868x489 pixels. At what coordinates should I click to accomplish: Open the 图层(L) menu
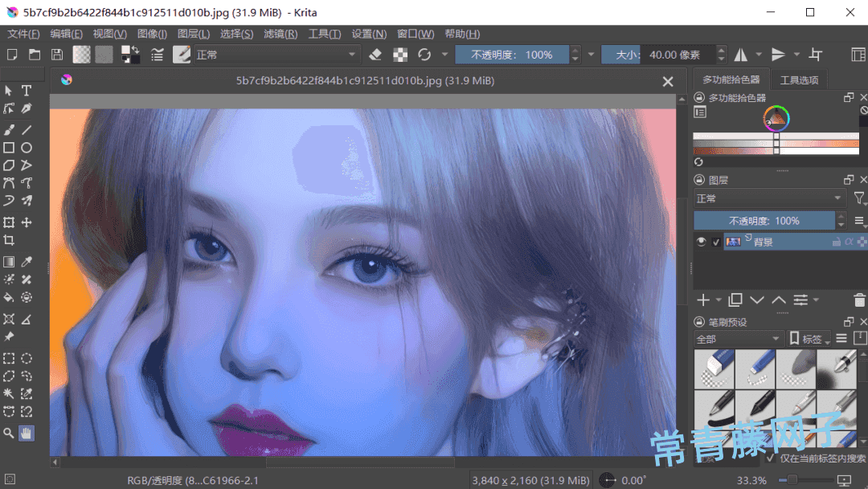pos(194,34)
